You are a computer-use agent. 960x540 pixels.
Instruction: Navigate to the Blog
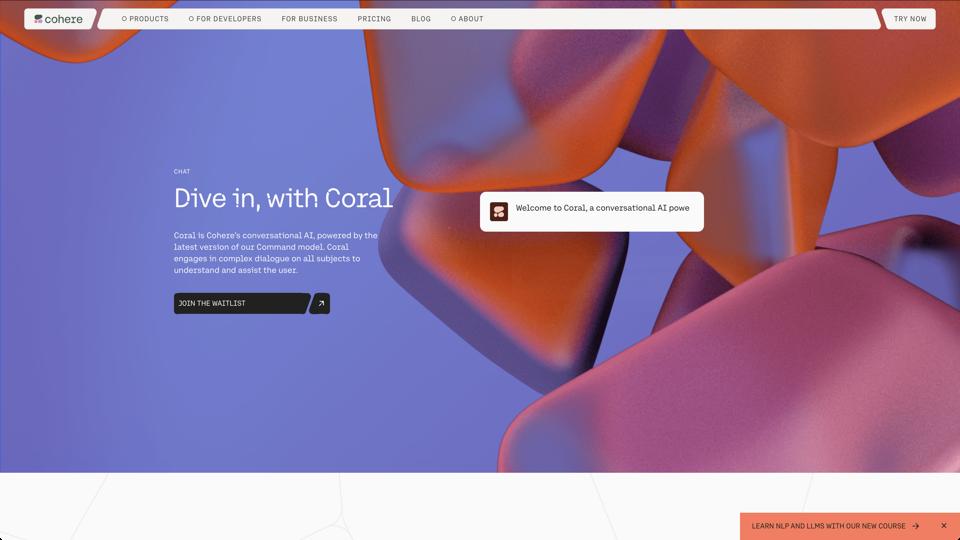[x=421, y=19]
